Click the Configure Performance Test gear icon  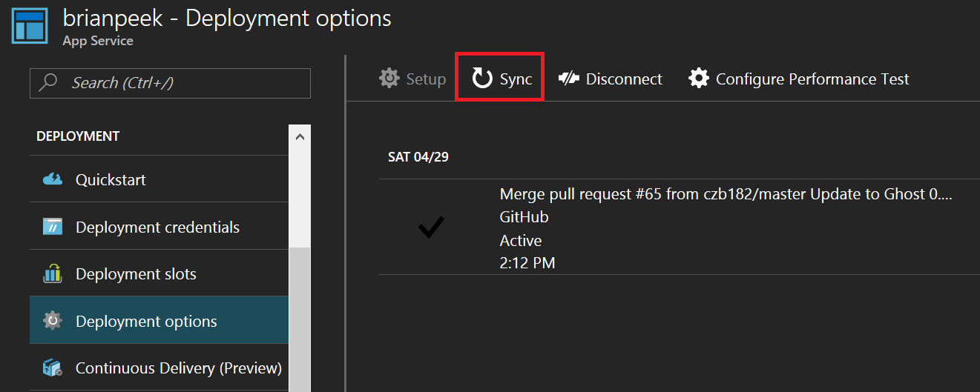click(x=698, y=79)
